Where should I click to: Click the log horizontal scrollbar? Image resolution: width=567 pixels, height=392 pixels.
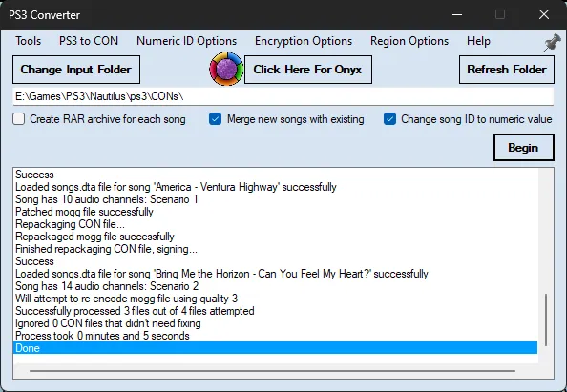coord(272,371)
